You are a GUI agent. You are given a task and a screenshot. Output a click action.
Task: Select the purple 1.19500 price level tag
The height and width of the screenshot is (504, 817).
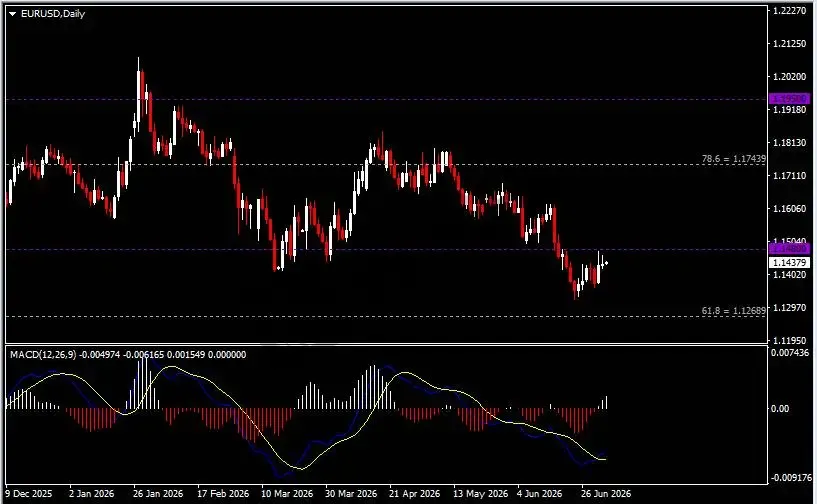pyautogui.click(x=789, y=99)
